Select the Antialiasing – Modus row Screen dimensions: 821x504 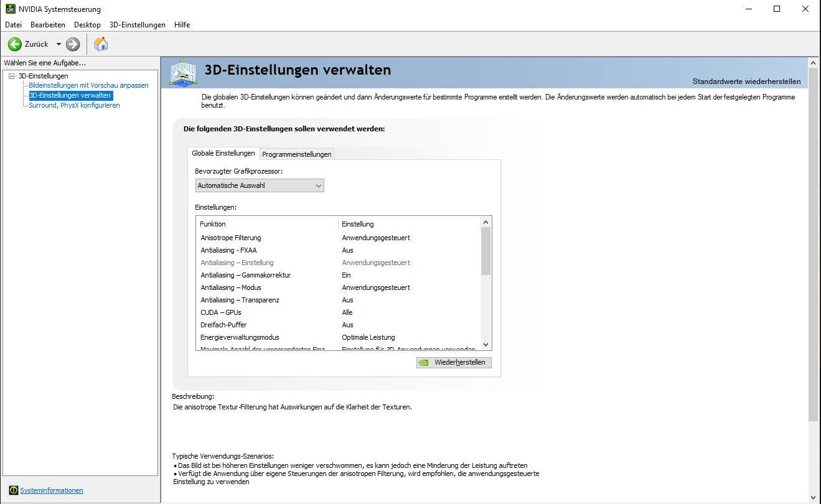[x=339, y=287]
